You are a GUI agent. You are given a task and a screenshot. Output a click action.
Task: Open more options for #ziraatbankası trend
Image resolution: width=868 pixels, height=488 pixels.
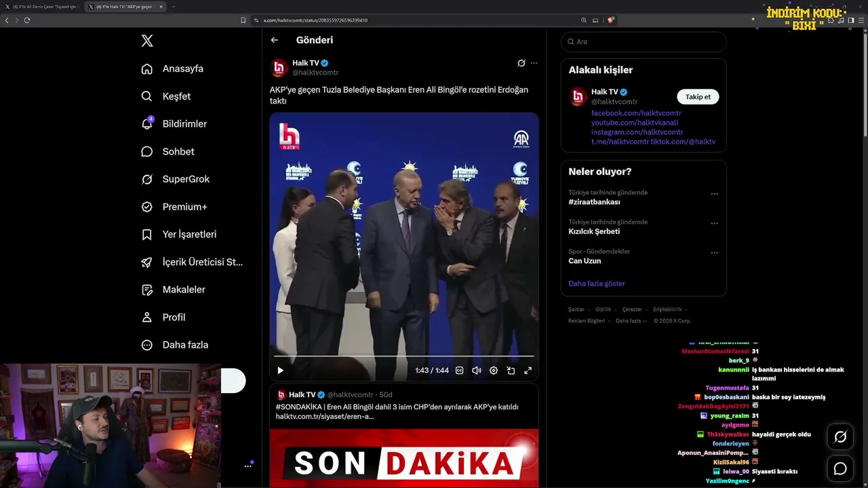[x=714, y=194]
